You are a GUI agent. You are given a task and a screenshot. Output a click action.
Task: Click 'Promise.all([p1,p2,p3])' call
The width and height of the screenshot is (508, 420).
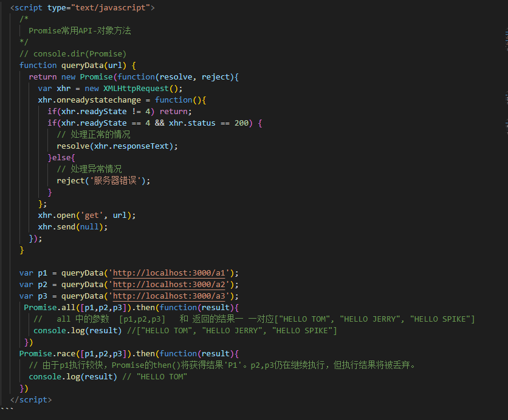point(77,308)
